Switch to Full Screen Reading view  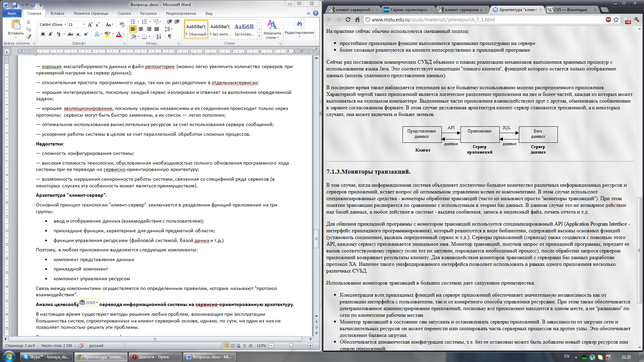tap(232, 346)
